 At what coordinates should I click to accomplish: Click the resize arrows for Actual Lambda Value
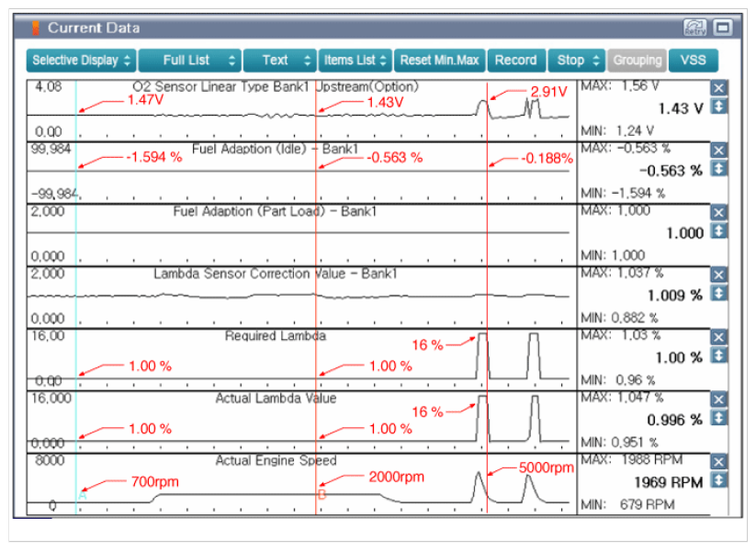pos(719,419)
